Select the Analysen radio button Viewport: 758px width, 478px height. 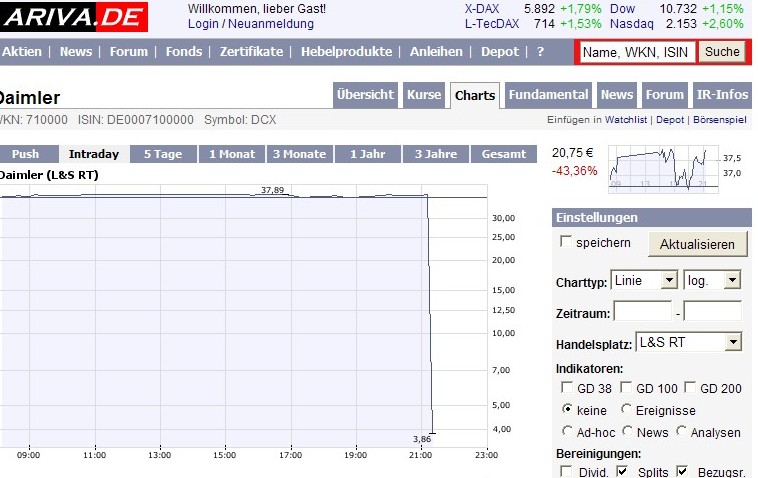coord(681,430)
